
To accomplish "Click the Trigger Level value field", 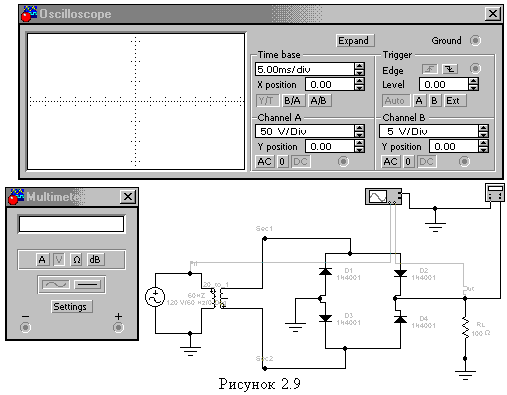I will point(444,84).
